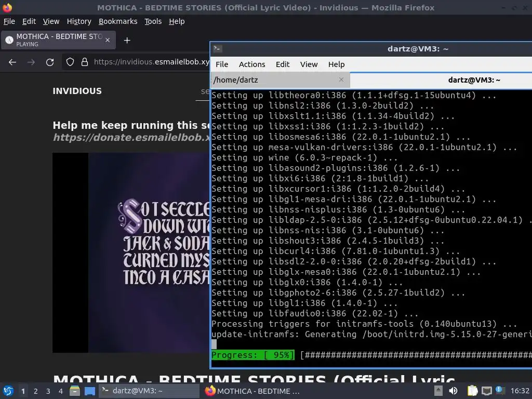This screenshot has width=532, height=399.
Task: Activate dartz@VM3 terminal in taskbar
Action: [x=149, y=391]
